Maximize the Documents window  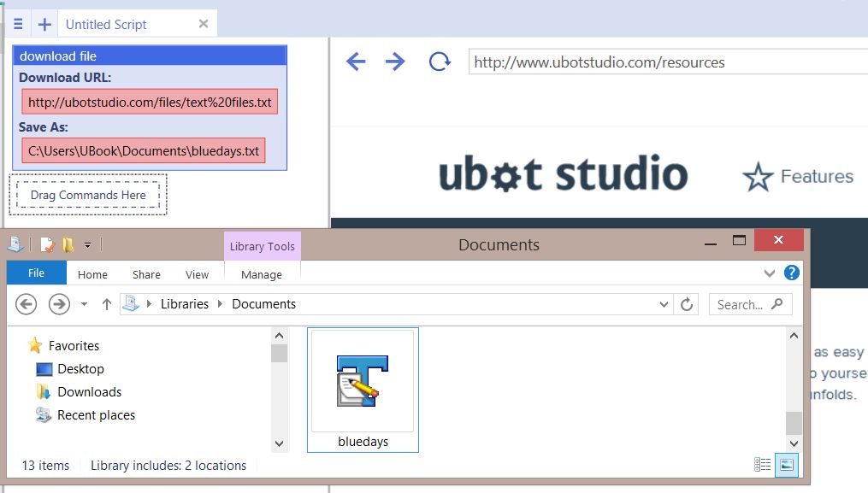coord(739,240)
